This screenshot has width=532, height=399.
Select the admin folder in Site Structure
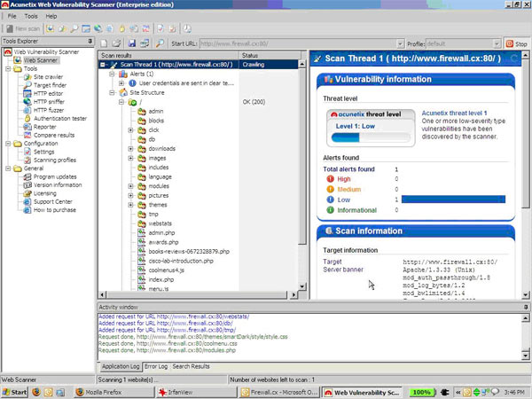[156, 112]
